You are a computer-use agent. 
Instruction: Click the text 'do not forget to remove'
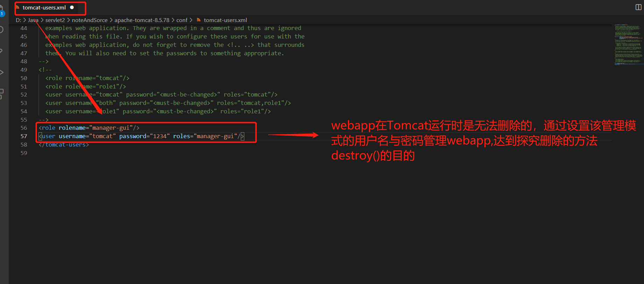point(171,45)
